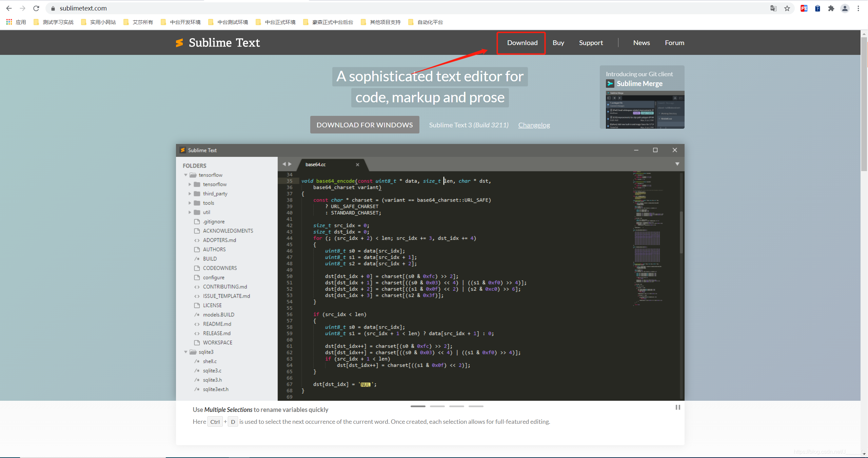Click the DOWNLOAD FOR WINDOWS button
Image resolution: width=868 pixels, height=458 pixels.
click(364, 125)
